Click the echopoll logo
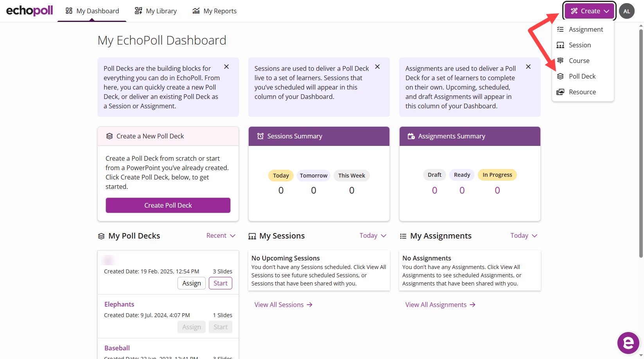The width and height of the screenshot is (644, 359). (30, 11)
